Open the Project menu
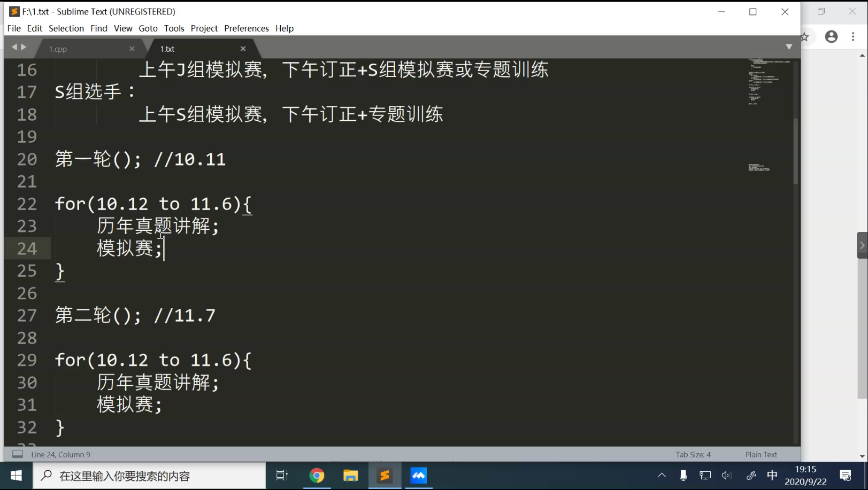The image size is (868, 490). [204, 28]
